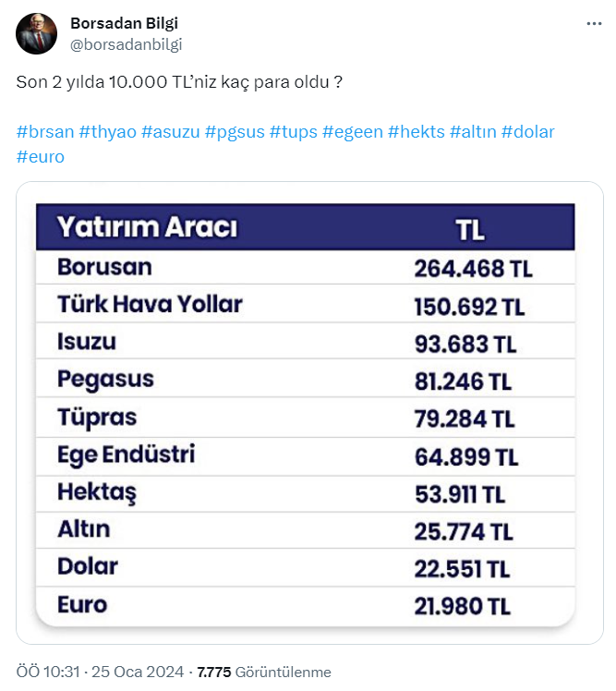Open the #tups hashtag link
616x691 pixels.
click(292, 132)
